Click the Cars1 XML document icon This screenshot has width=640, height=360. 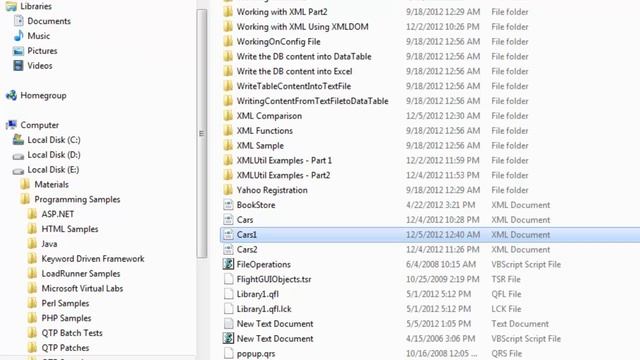(x=228, y=235)
